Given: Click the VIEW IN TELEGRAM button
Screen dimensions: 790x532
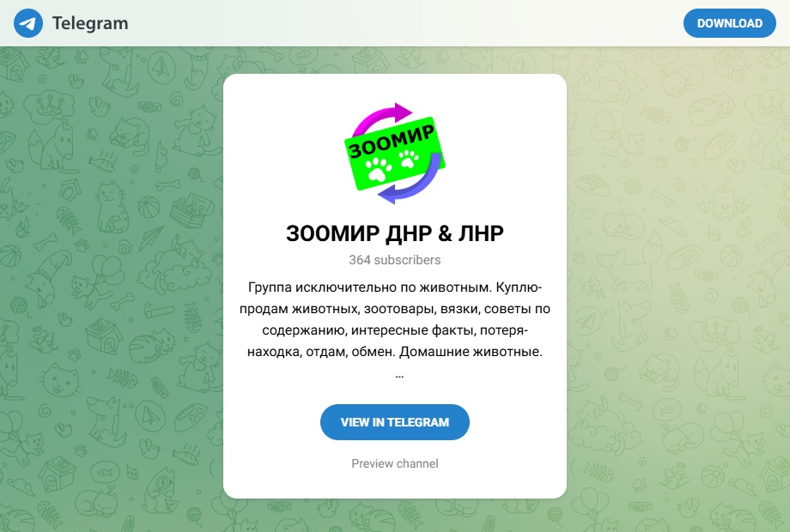Looking at the screenshot, I should coord(395,422).
